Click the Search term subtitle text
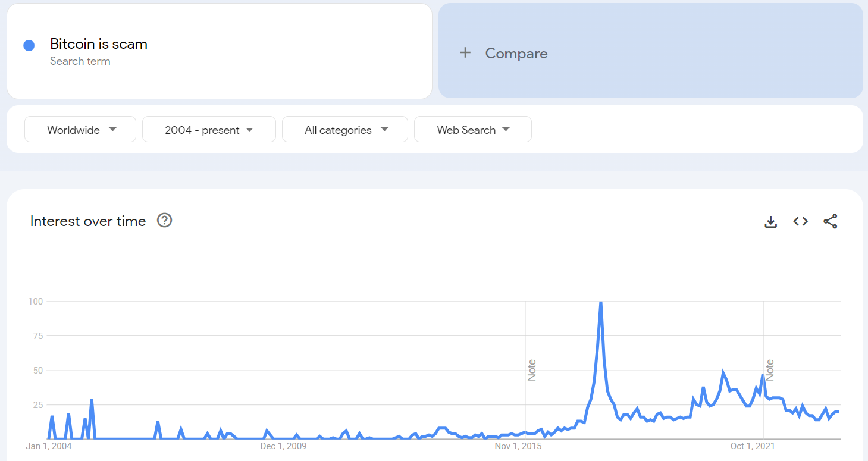The image size is (868, 461). [80, 61]
